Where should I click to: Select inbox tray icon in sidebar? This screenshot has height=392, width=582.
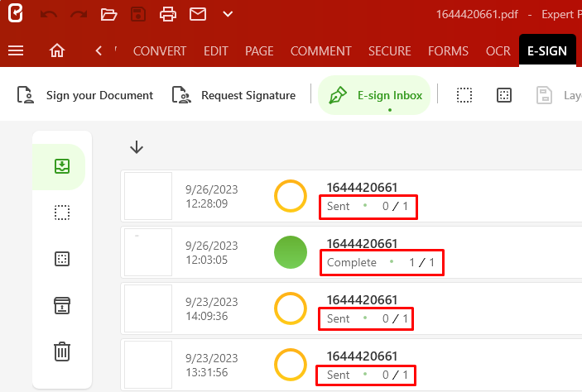click(62, 166)
